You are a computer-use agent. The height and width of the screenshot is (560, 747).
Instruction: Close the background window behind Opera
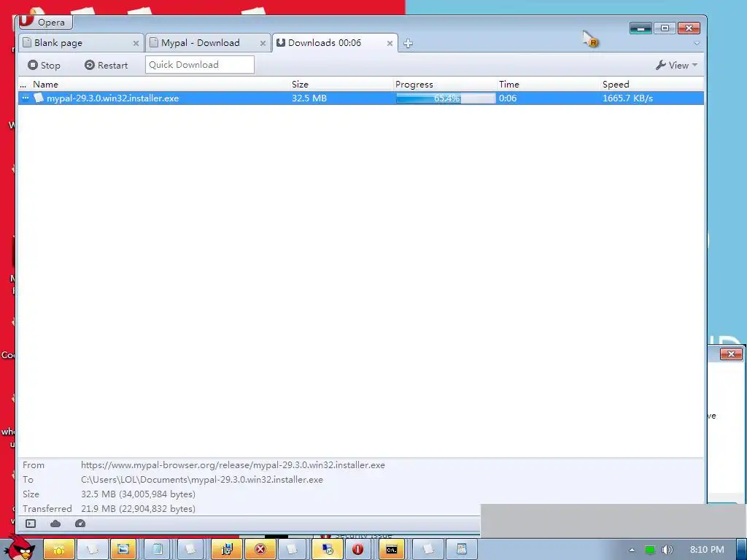(731, 354)
